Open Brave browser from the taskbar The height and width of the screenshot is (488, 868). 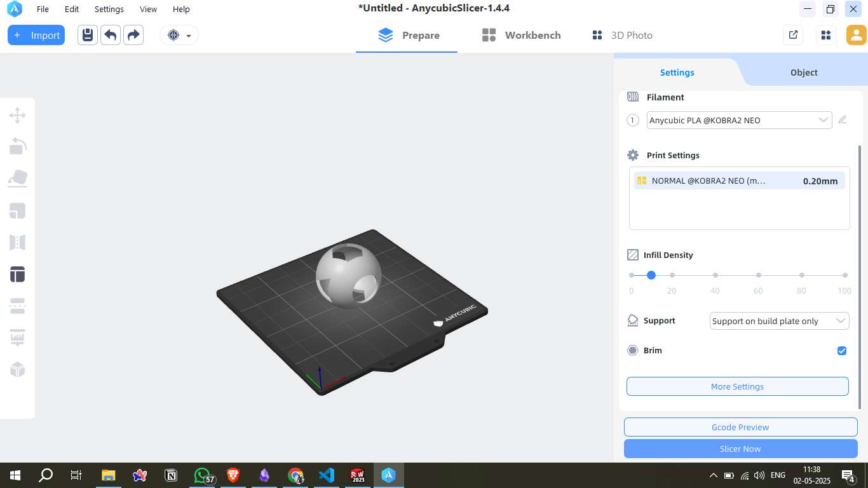233,475
